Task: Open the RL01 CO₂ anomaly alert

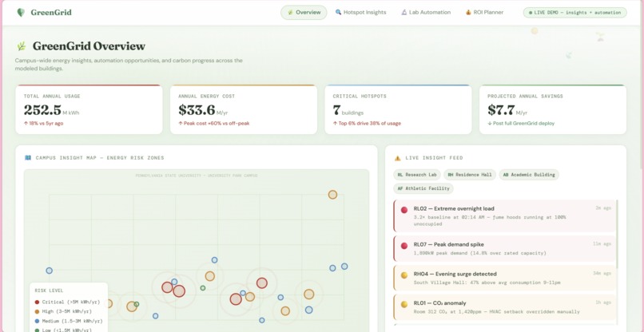Action: (x=505, y=307)
